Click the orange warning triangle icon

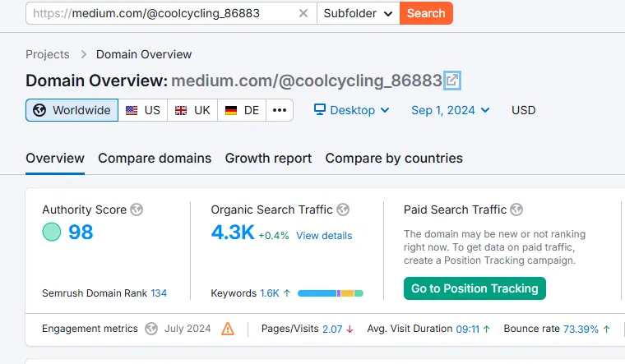228,329
